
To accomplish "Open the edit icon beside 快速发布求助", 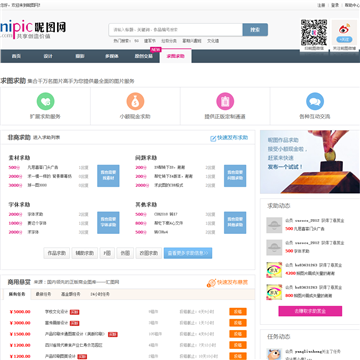I will [x=213, y=138].
